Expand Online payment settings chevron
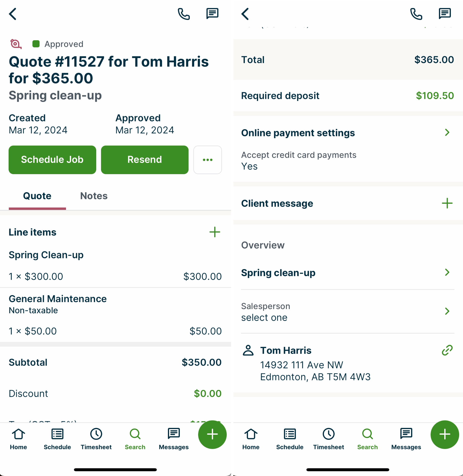The image size is (463, 476). (x=447, y=132)
